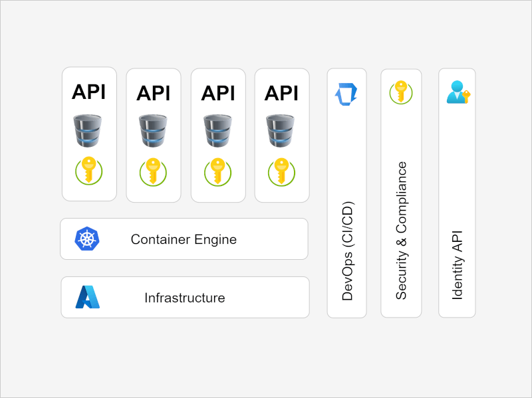Select the key vault icon in fourth API box
The height and width of the screenshot is (398, 532).
(281, 171)
